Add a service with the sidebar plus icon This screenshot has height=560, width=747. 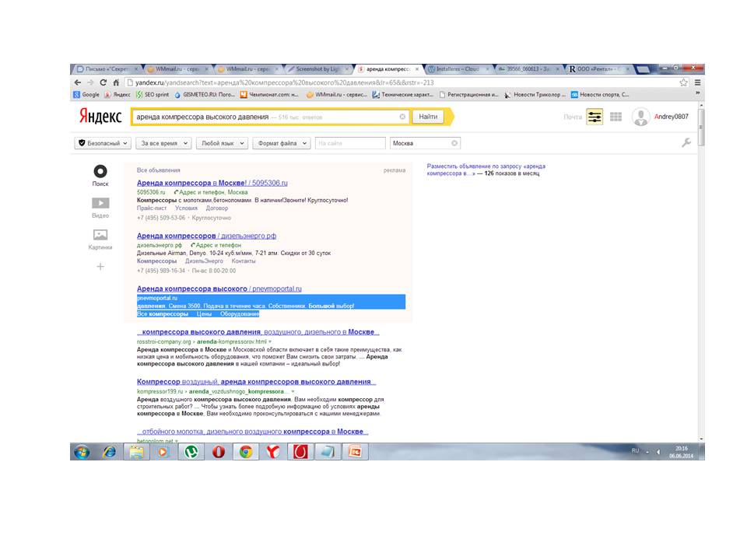(100, 267)
